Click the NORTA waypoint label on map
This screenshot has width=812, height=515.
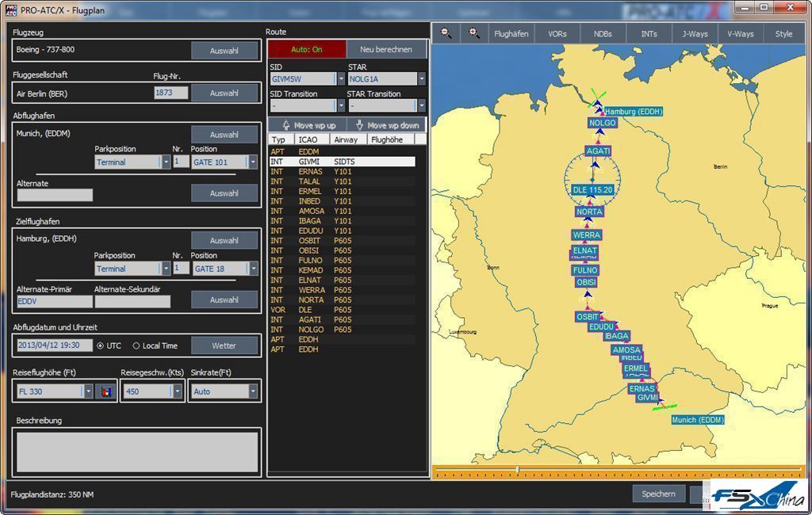pyautogui.click(x=589, y=212)
